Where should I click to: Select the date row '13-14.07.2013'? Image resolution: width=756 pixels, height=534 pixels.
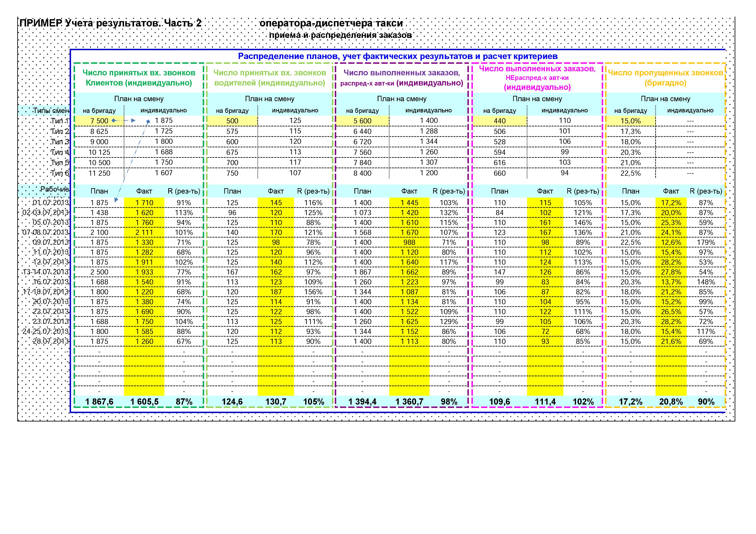click(46, 272)
